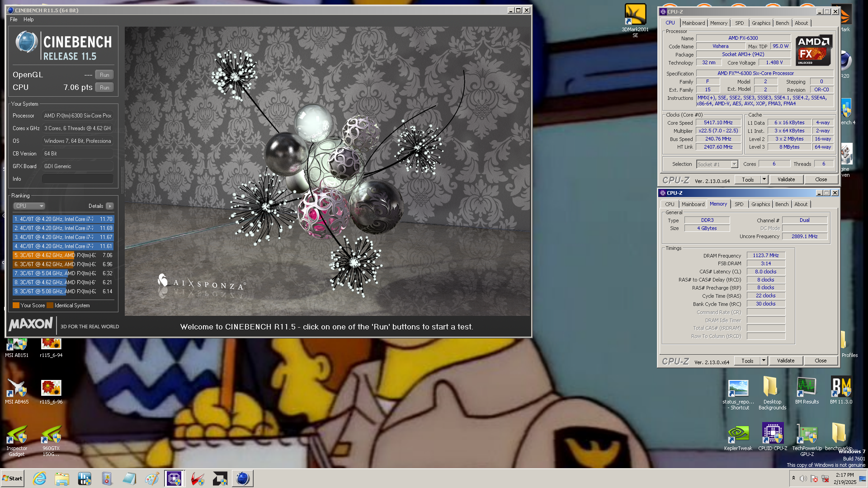Launch the KeplerTweak shortcut

click(738, 437)
